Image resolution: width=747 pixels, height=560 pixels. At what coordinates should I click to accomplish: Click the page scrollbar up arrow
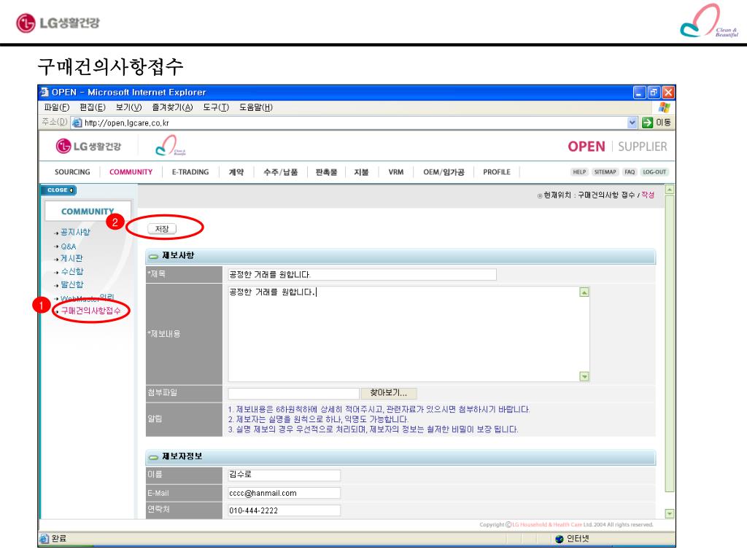click(x=670, y=190)
